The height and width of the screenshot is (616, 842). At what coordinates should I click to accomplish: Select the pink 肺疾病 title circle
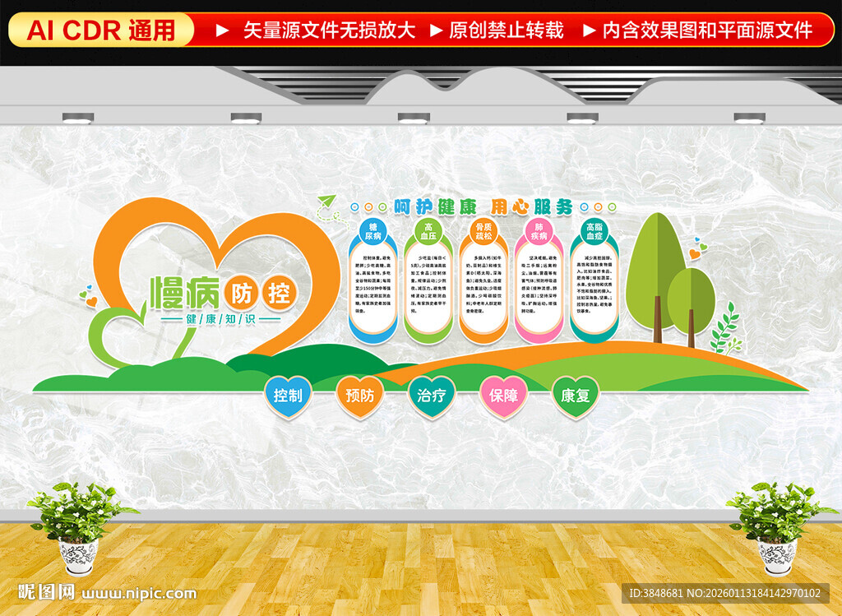coord(539,232)
